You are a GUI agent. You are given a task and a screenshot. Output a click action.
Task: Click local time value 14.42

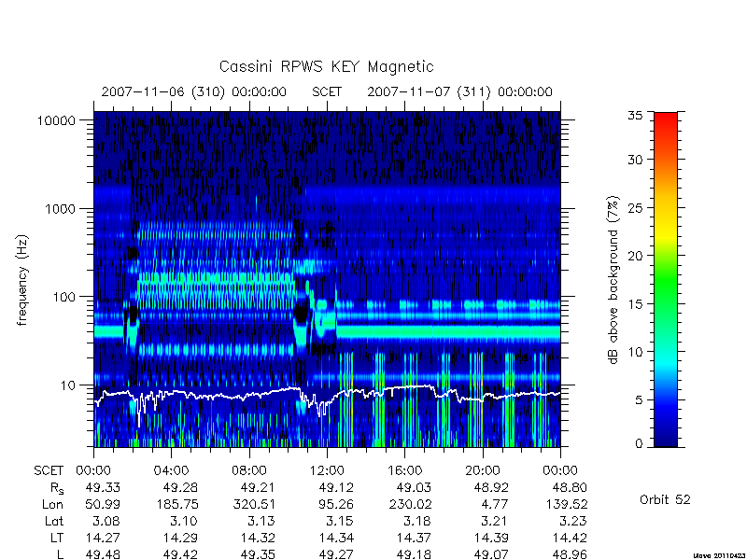click(x=570, y=539)
